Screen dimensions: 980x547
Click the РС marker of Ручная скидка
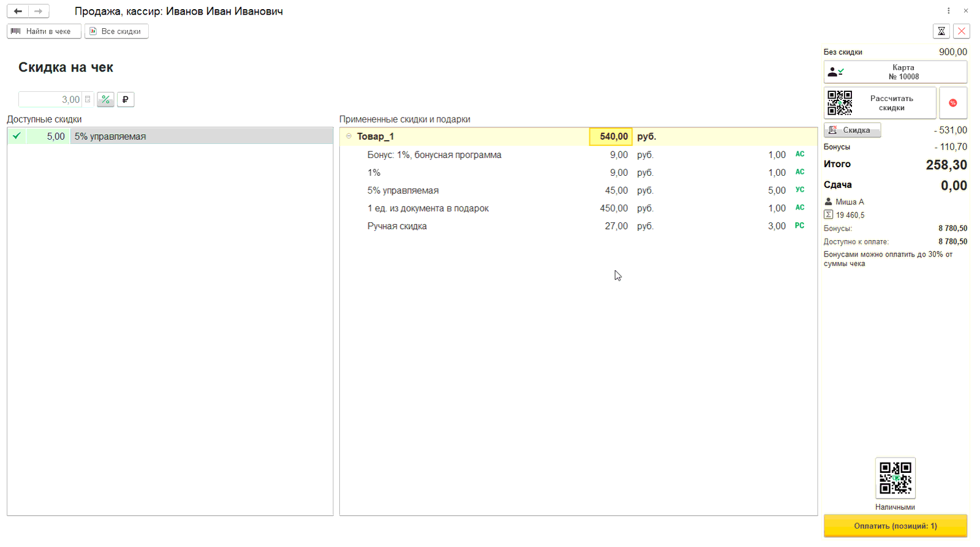pyautogui.click(x=799, y=225)
